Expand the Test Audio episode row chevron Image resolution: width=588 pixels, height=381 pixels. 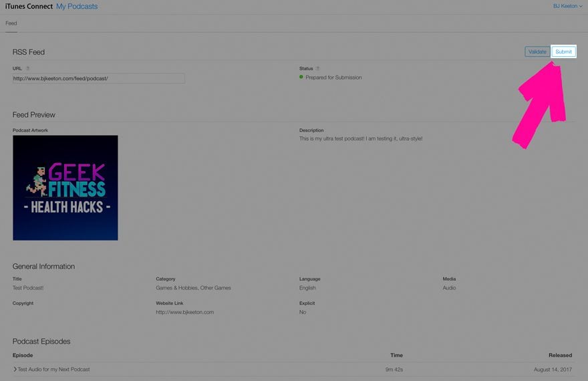[x=15, y=369]
